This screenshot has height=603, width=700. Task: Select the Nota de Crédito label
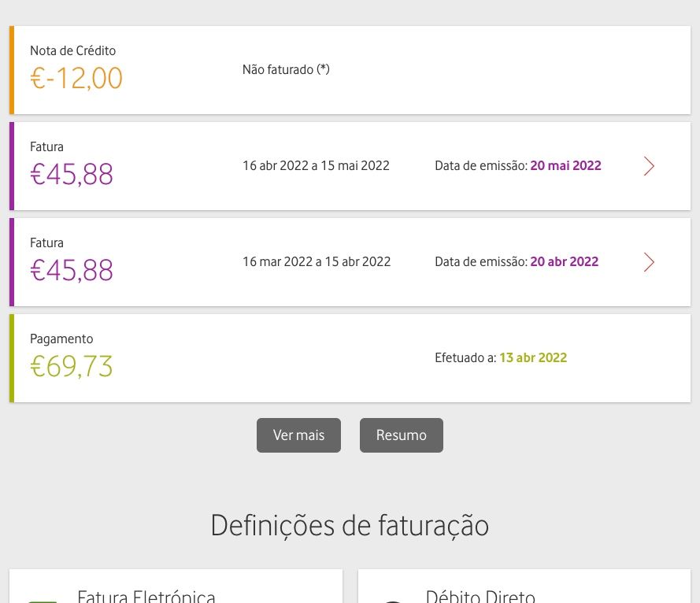click(x=72, y=51)
